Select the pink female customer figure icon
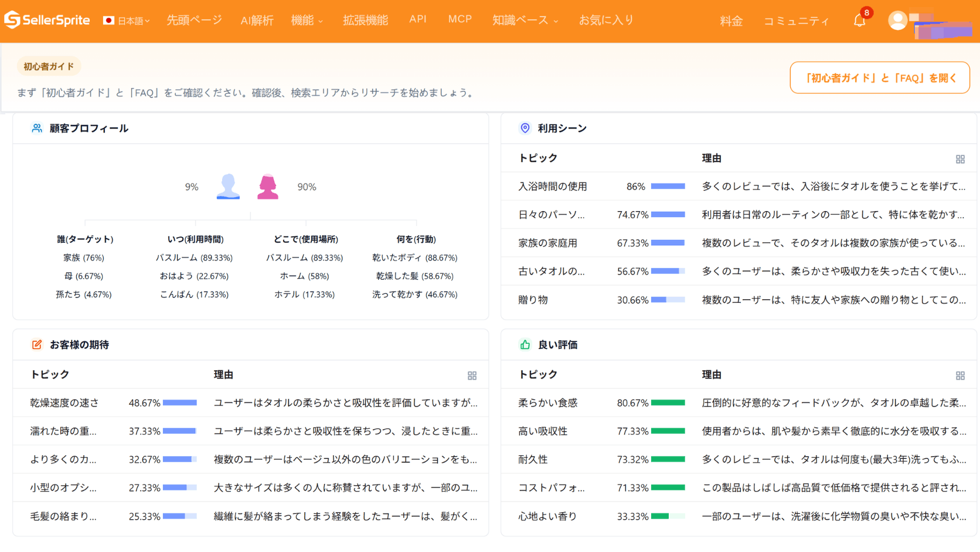This screenshot has width=980, height=552. click(268, 187)
